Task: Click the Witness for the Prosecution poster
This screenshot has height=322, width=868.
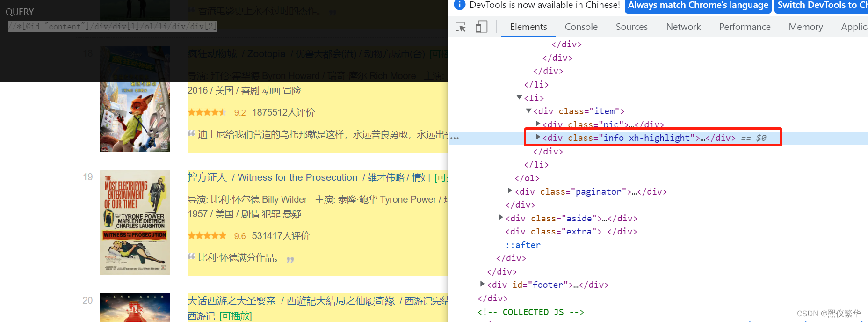Action: tap(135, 222)
